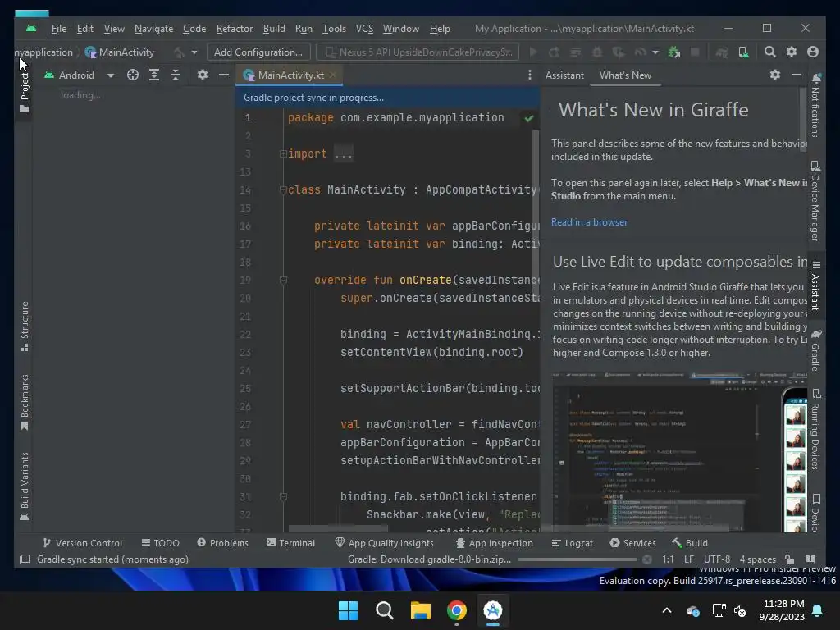
Task: Click Sync Project with Gradle Files icon
Action: (x=722, y=52)
